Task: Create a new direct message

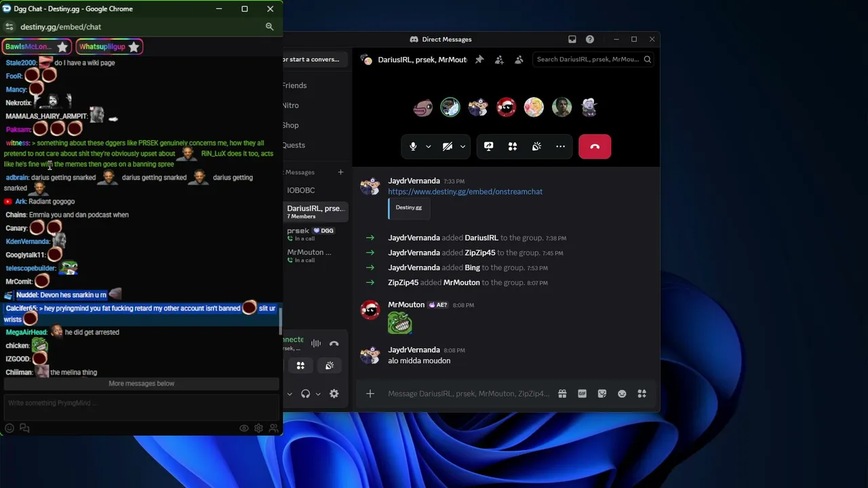Action: click(x=340, y=172)
